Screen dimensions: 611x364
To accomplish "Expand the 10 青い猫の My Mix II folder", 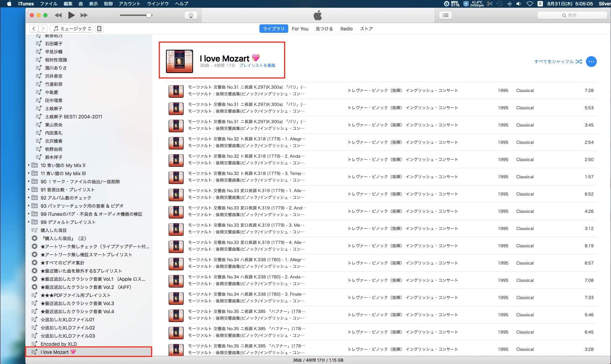I will coord(29,165).
